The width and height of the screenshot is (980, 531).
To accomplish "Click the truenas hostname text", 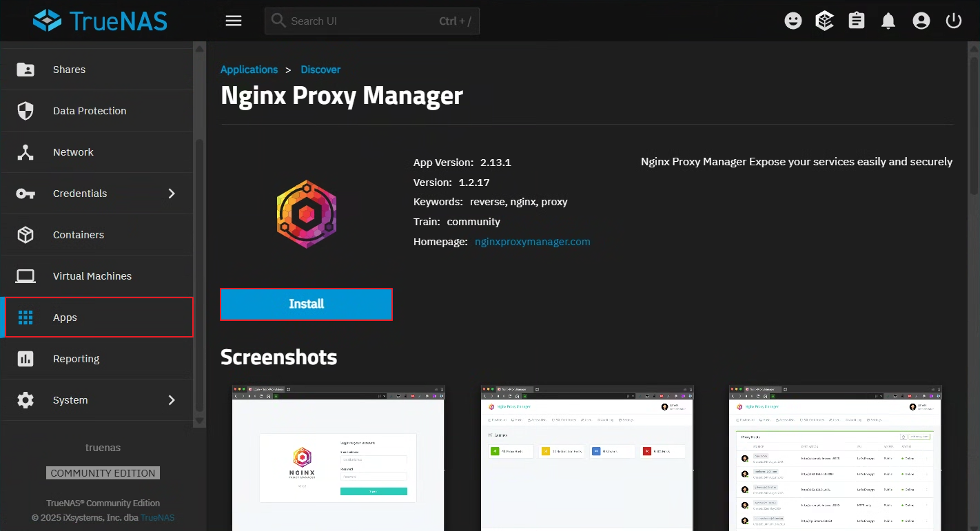I will coord(103,448).
